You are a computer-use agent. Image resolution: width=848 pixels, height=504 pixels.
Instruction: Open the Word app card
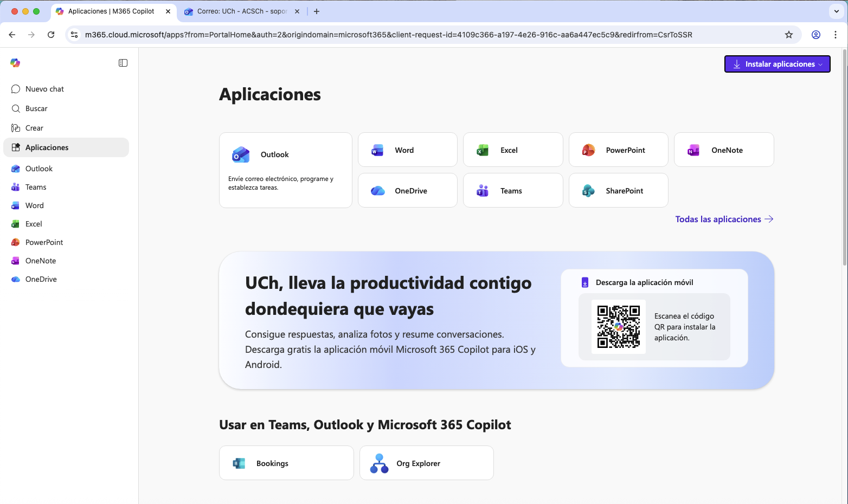[x=408, y=150]
